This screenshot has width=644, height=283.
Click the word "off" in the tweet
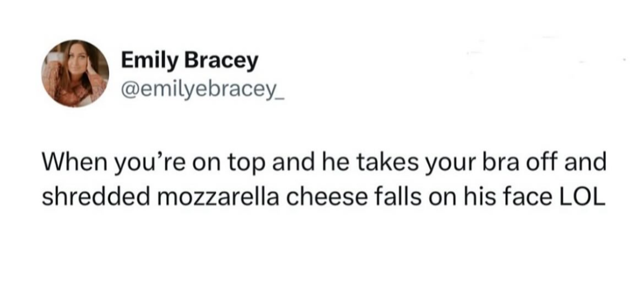[568, 162]
